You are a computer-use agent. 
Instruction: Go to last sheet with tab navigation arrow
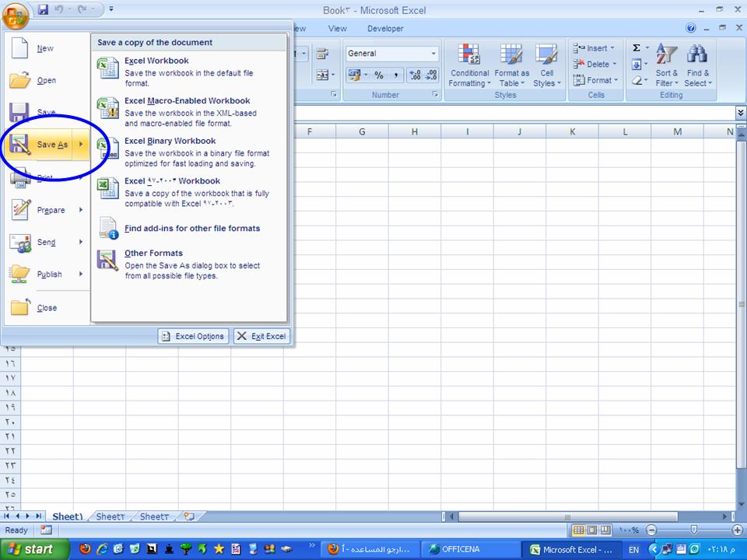tap(38, 516)
